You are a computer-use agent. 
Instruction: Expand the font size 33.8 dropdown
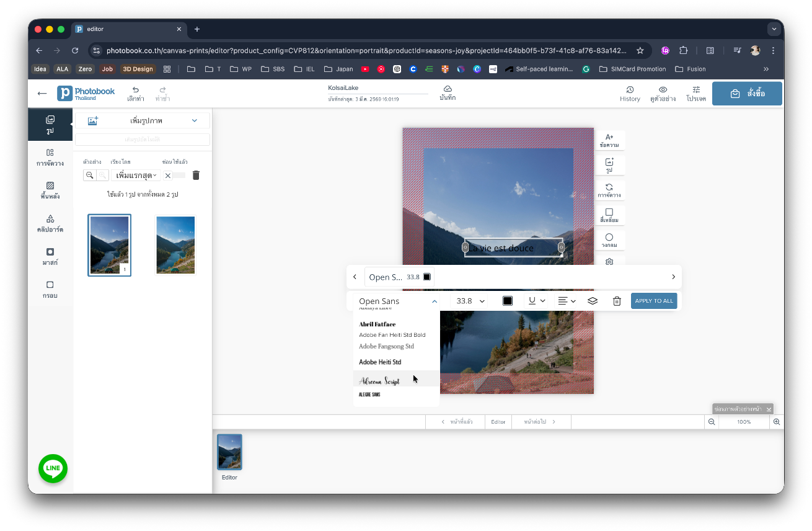[470, 301]
